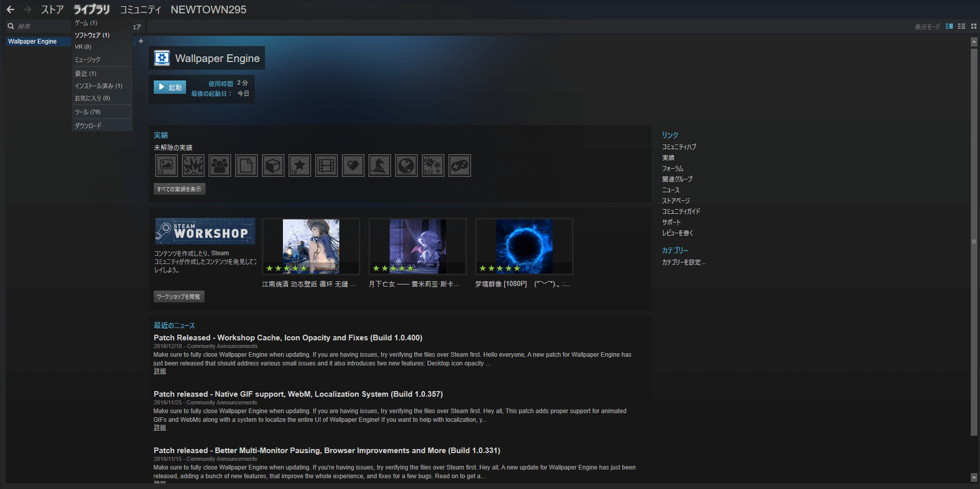
Task: Open レビューを書く link
Action: 678,233
